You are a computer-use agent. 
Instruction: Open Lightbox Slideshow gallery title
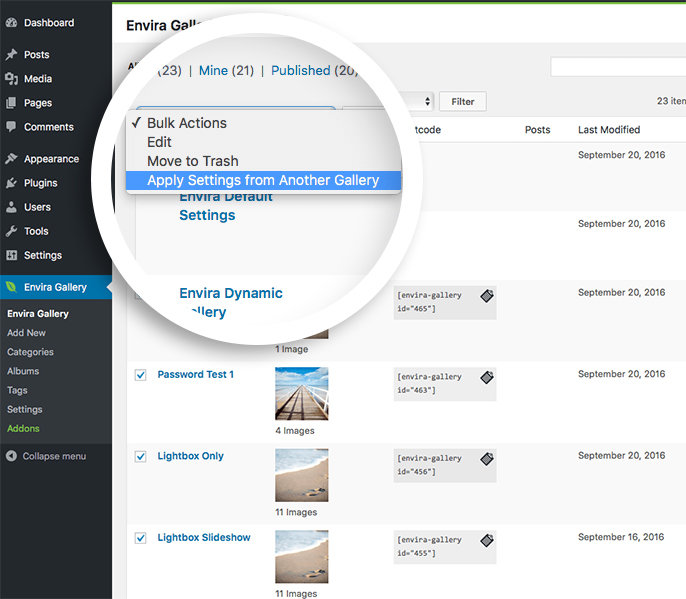point(204,537)
